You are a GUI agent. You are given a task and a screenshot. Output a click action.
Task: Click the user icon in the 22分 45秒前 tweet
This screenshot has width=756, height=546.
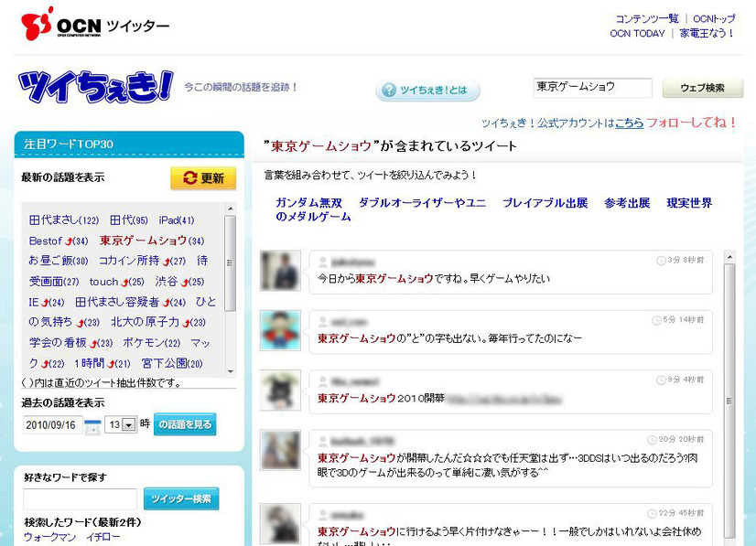pos(322,515)
